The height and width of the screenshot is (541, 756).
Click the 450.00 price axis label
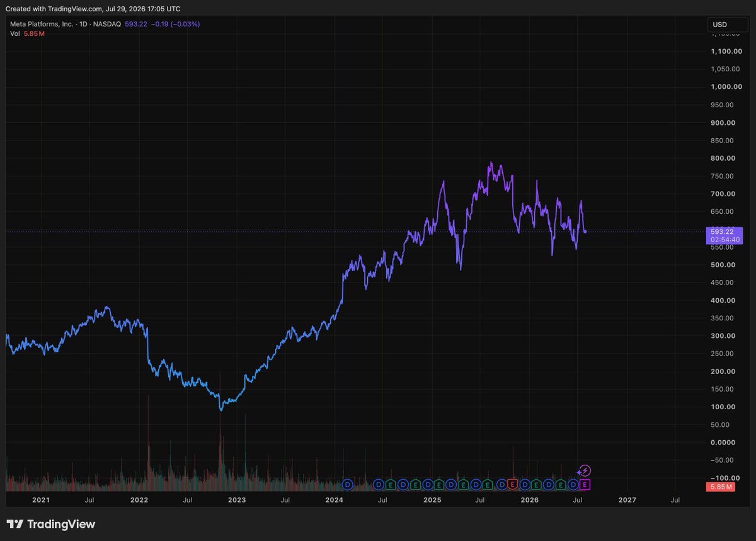click(723, 282)
